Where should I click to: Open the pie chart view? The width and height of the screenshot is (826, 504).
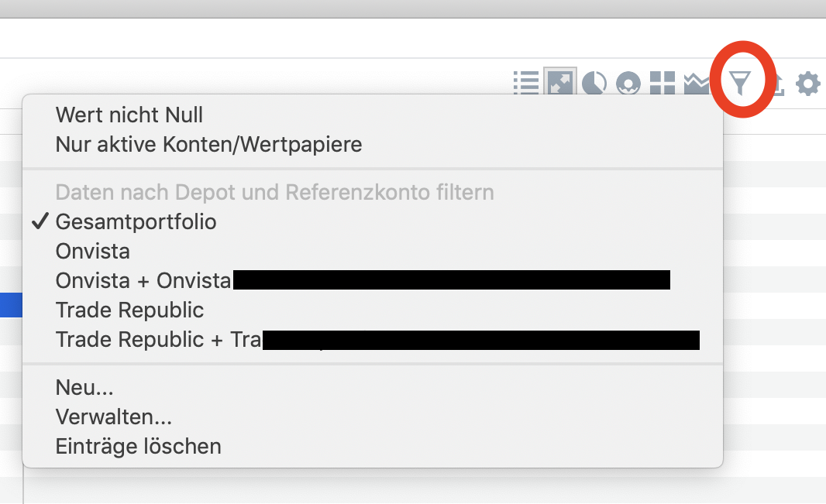(x=594, y=83)
